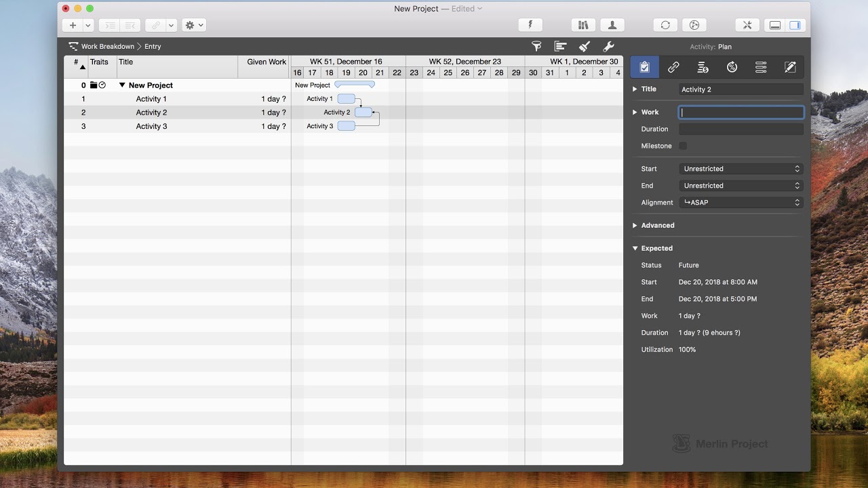
Task: Collapse the New Project group triangle
Action: (122, 85)
